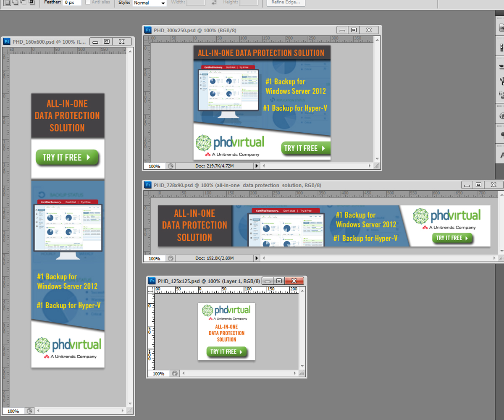Select the Subtract from Selection mode icon

click(x=23, y=3)
